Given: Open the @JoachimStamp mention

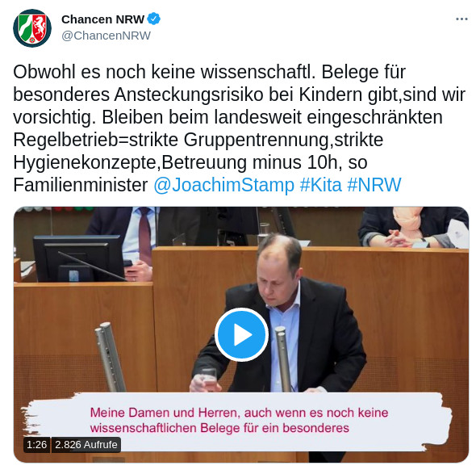Looking at the screenshot, I should pos(223,185).
